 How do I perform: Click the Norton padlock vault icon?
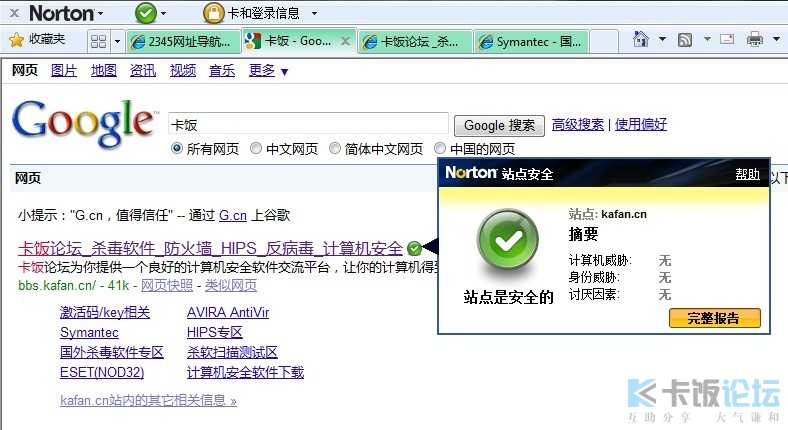[213, 13]
